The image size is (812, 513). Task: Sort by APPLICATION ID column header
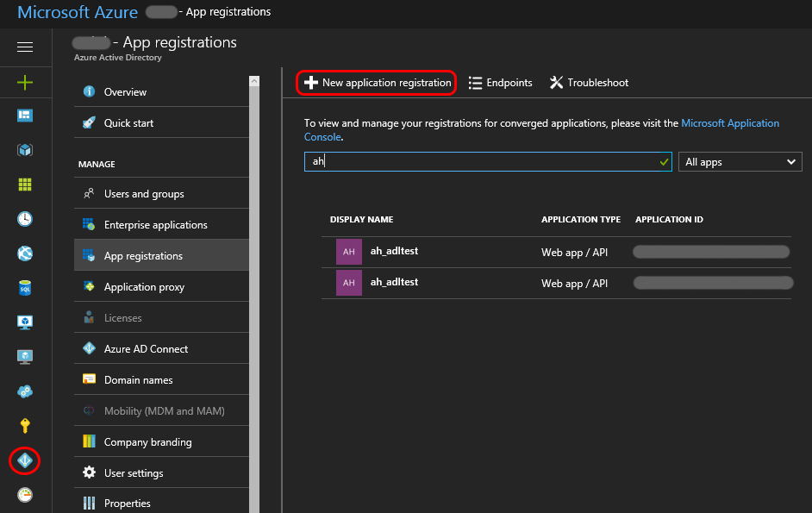pyautogui.click(x=669, y=219)
